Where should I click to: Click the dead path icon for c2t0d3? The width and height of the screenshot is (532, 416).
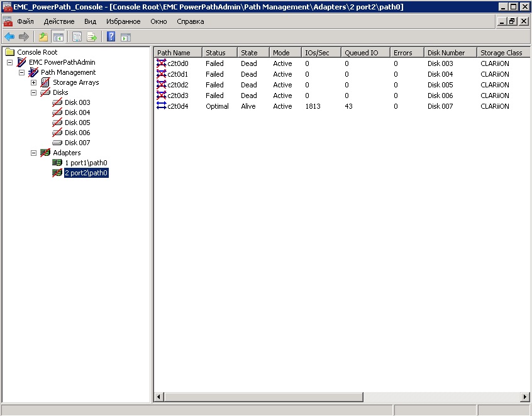(162, 96)
